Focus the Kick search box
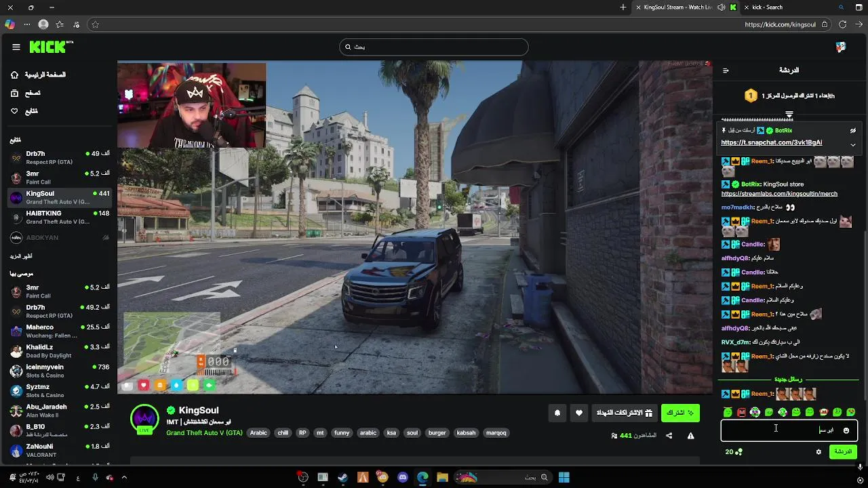The height and width of the screenshot is (488, 868). tap(434, 47)
